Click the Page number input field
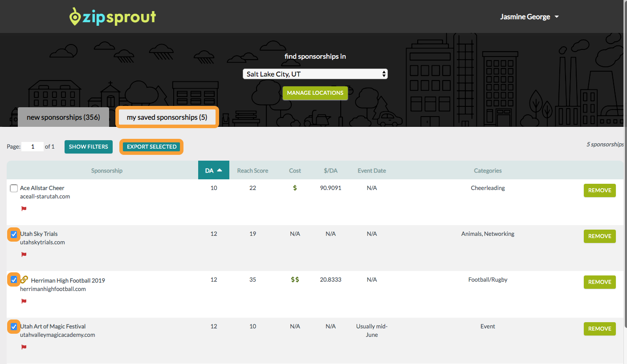The width and height of the screenshot is (627, 364). point(33,146)
